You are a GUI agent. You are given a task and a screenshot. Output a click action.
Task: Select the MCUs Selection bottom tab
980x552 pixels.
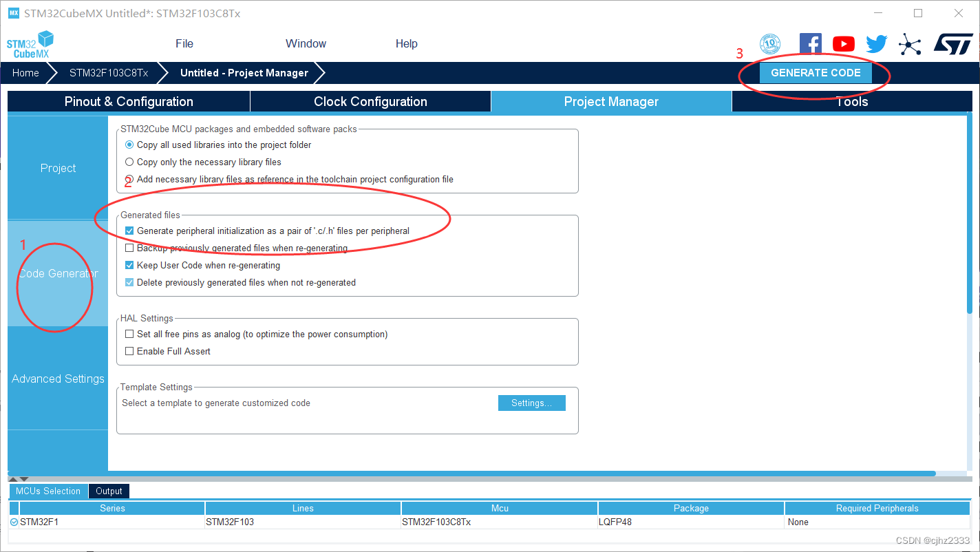pyautogui.click(x=48, y=491)
